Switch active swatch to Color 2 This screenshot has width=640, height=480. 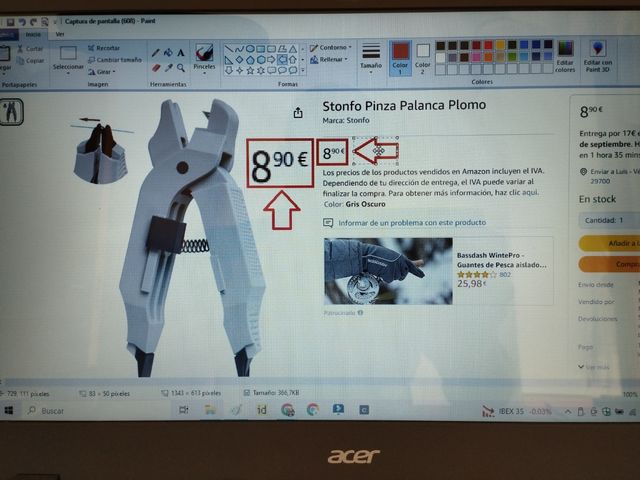click(x=423, y=57)
